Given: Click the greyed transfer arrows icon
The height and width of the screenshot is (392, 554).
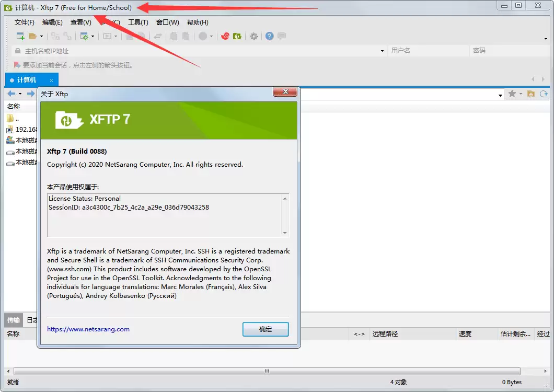Looking at the screenshot, I should (158, 36).
